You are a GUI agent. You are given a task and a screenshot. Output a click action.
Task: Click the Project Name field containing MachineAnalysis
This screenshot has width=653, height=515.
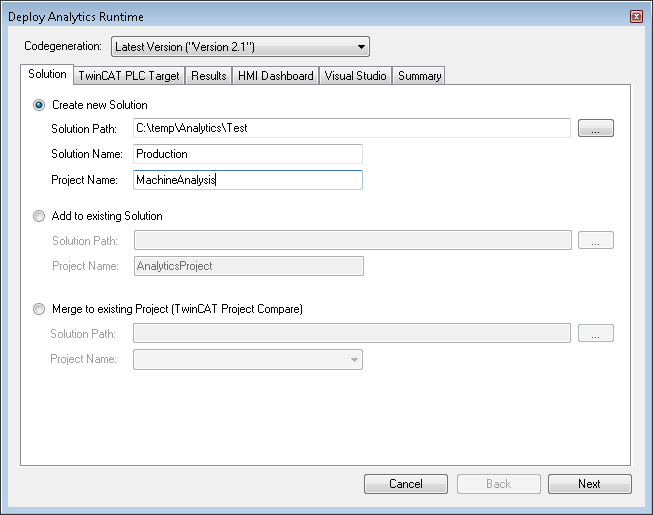[248, 180]
